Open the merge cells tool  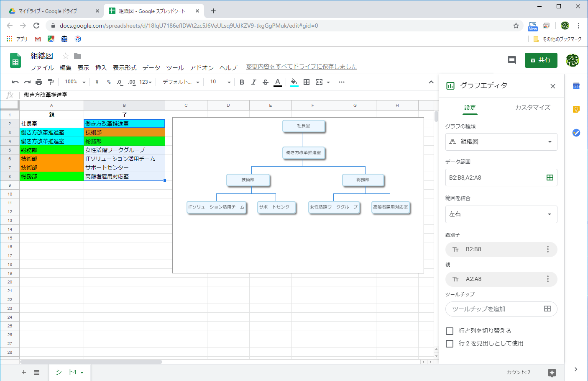[319, 82]
